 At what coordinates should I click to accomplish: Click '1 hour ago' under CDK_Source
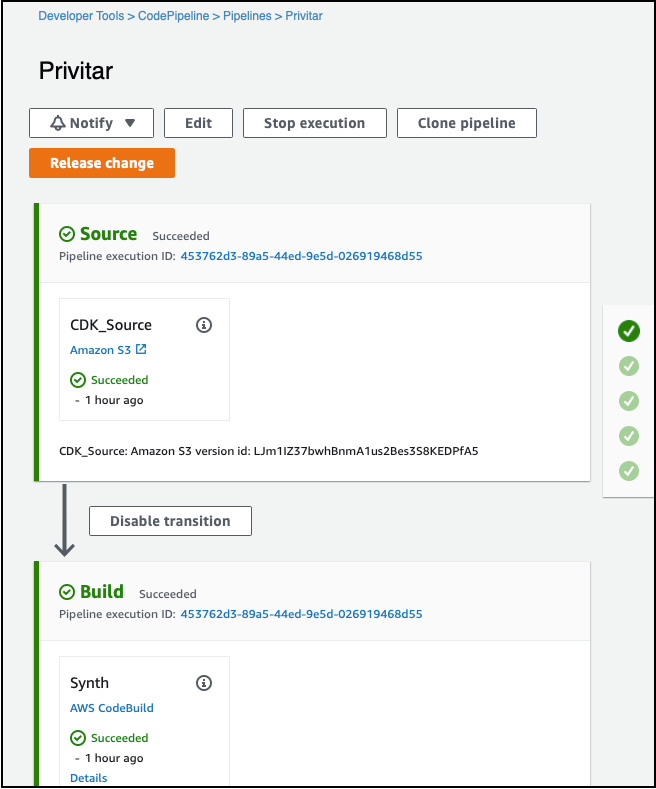point(114,400)
